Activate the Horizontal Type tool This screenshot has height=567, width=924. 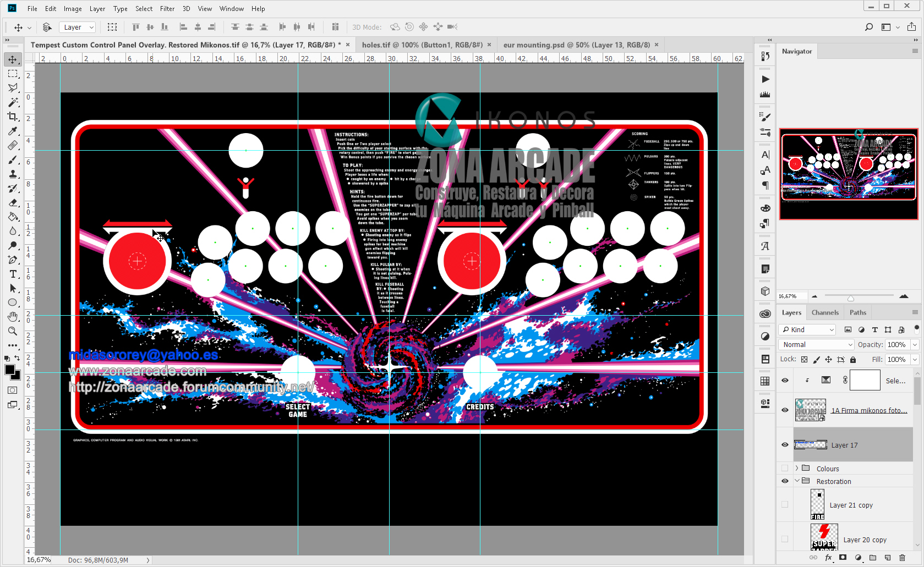13,274
